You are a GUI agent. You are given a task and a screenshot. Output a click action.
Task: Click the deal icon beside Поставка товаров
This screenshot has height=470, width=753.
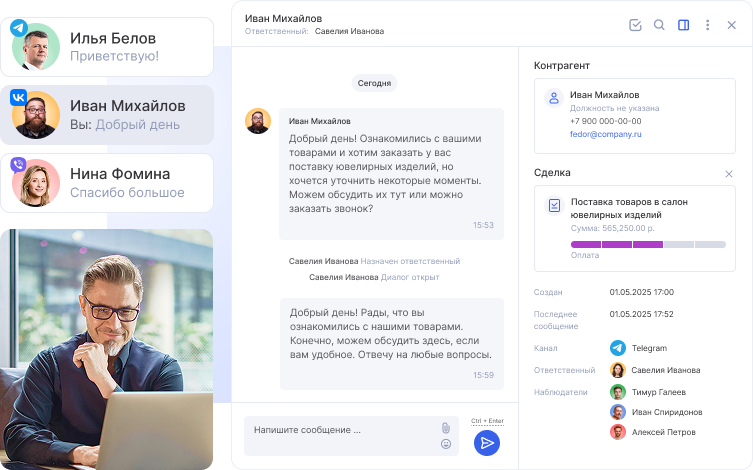tap(554, 205)
